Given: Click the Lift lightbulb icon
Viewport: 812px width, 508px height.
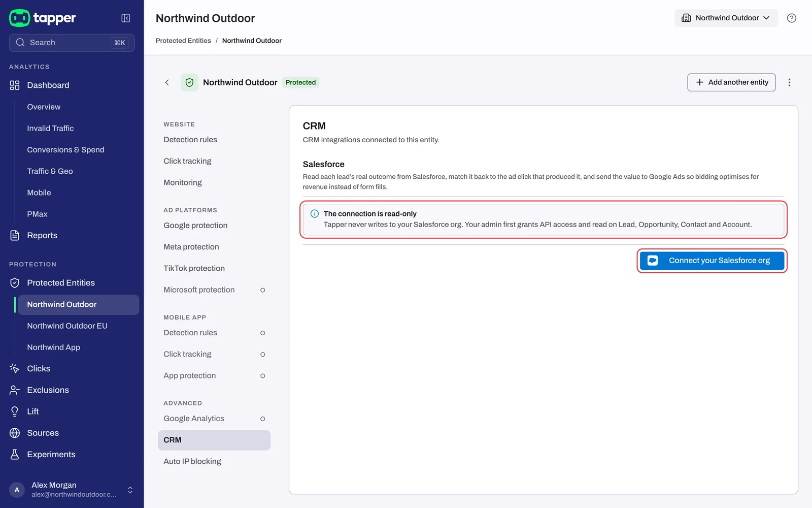Looking at the screenshot, I should pyautogui.click(x=15, y=411).
